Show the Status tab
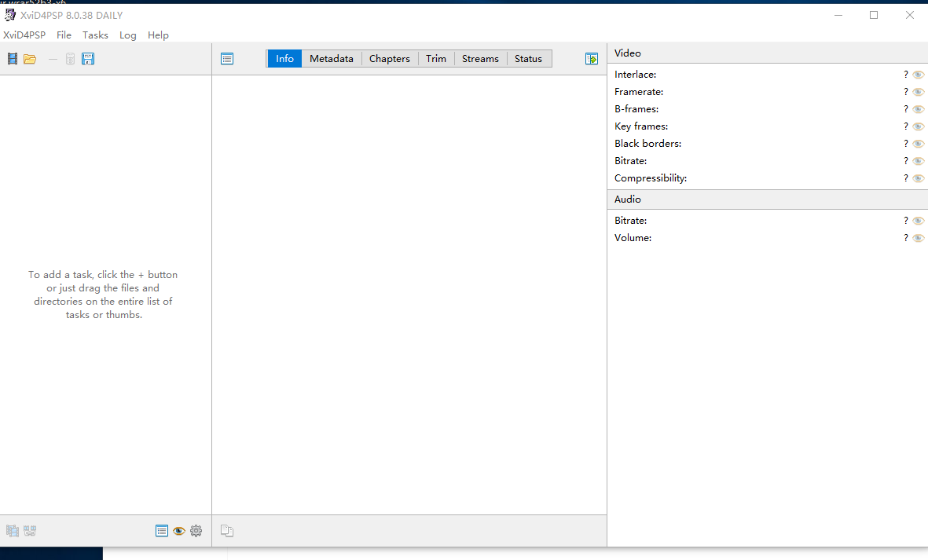928x560 pixels. [x=529, y=59]
